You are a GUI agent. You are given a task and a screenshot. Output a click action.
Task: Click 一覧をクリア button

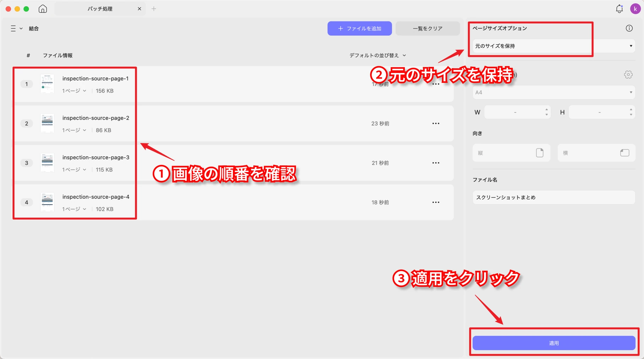coord(427,28)
